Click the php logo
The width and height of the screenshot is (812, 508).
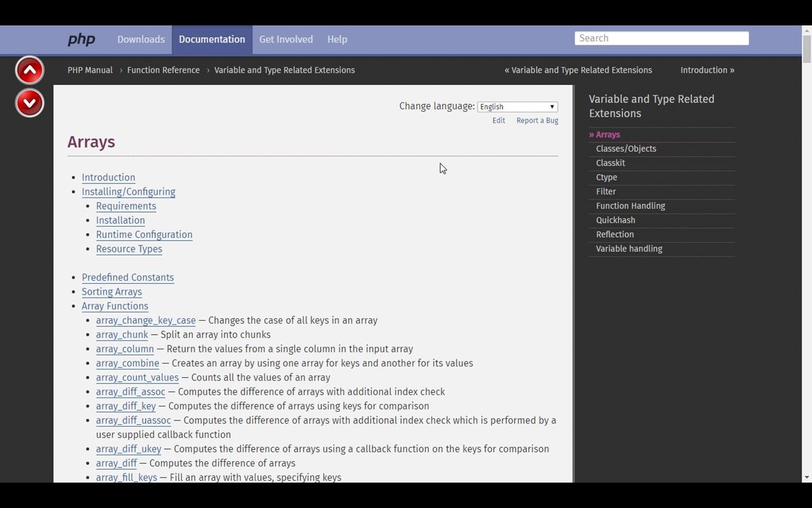pyautogui.click(x=81, y=40)
